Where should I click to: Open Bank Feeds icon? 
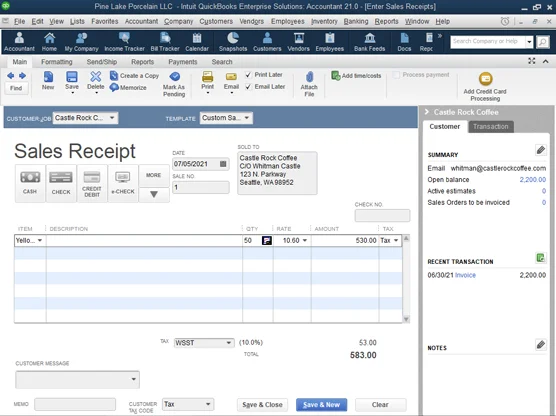tap(369, 42)
